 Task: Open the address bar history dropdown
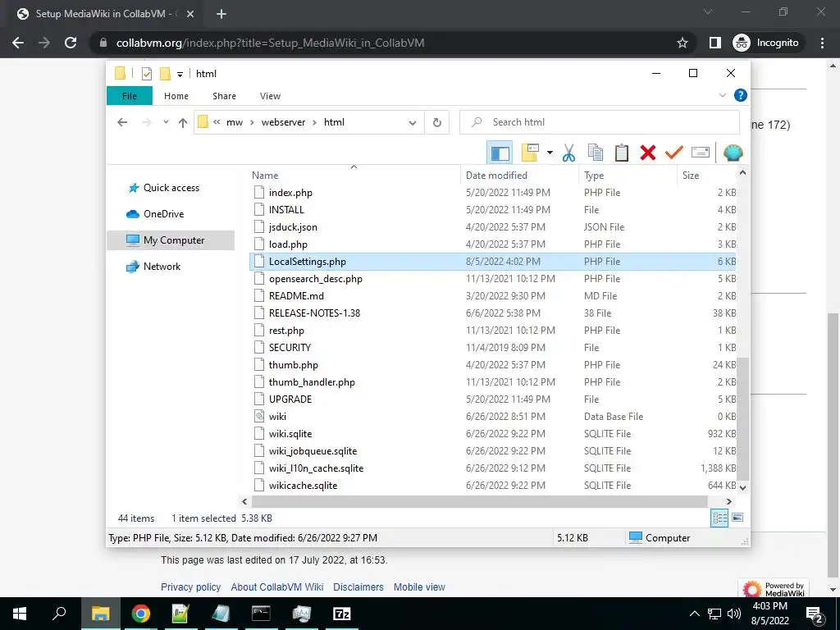point(413,123)
